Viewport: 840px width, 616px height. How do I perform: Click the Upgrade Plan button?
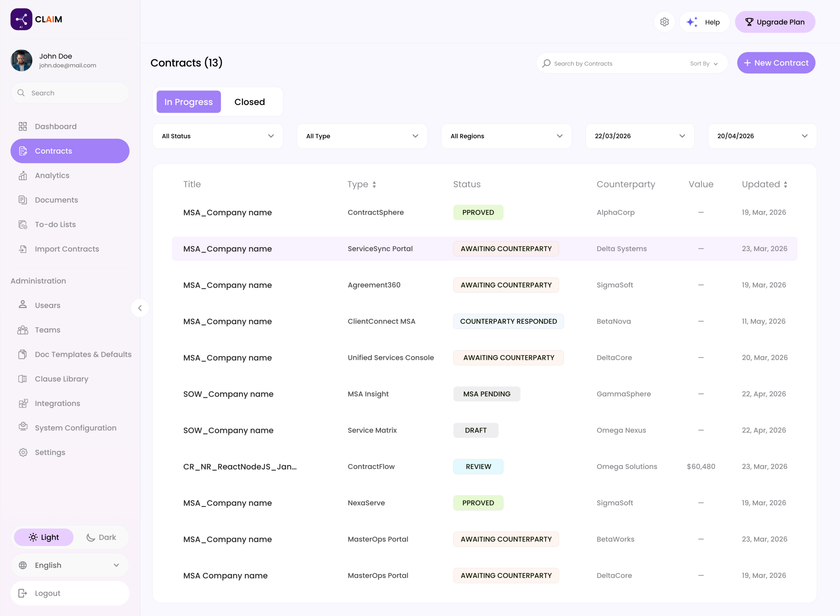[775, 22]
